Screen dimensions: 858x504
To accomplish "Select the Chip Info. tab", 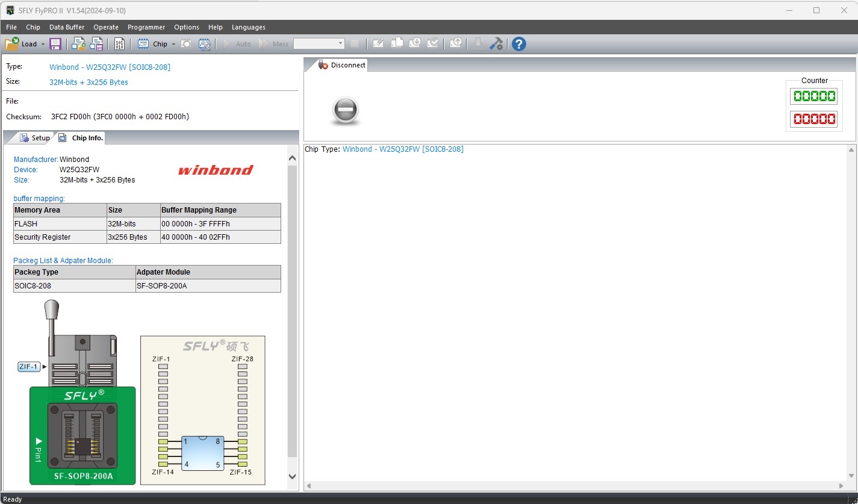I will [x=81, y=138].
